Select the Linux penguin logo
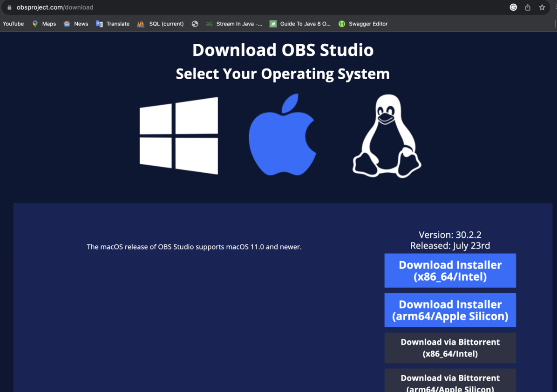This screenshot has height=392, width=557. (387, 136)
